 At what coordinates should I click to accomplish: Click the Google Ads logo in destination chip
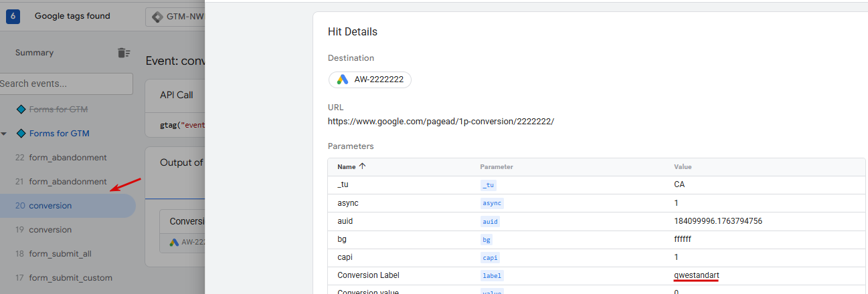pyautogui.click(x=343, y=80)
